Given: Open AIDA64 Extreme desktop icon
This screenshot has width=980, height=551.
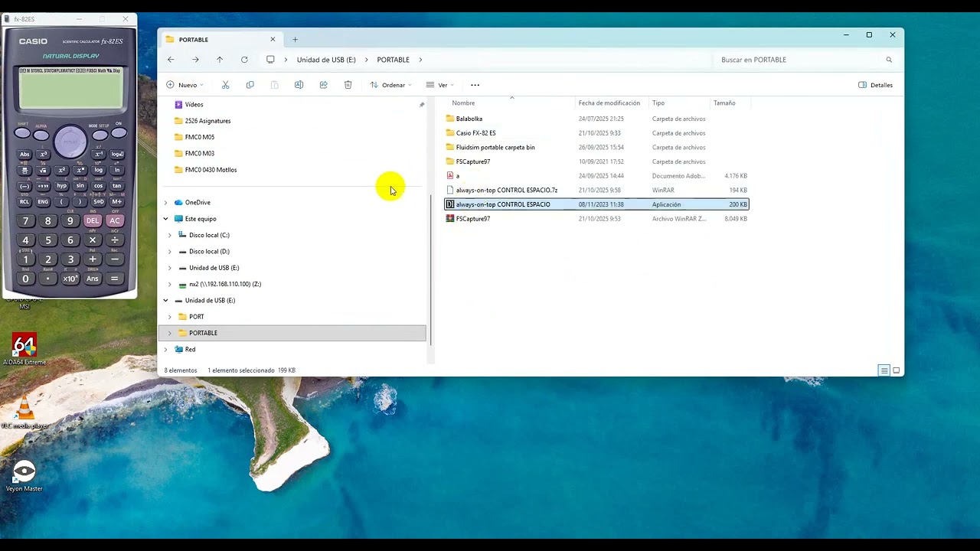Looking at the screenshot, I should [24, 349].
